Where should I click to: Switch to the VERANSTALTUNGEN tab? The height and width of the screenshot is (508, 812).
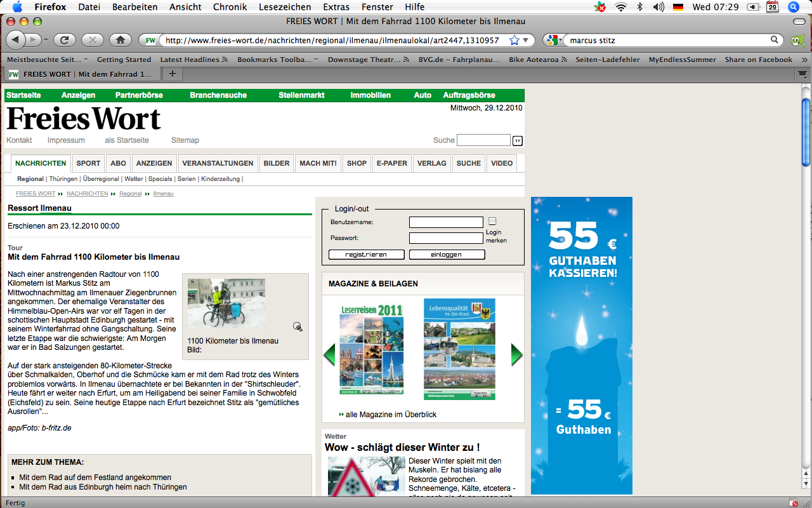pos(218,163)
